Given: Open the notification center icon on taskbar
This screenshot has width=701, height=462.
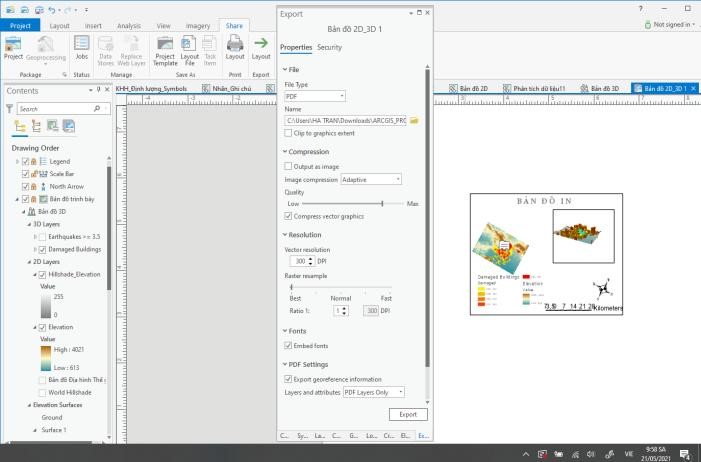Looking at the screenshot, I should (685, 454).
